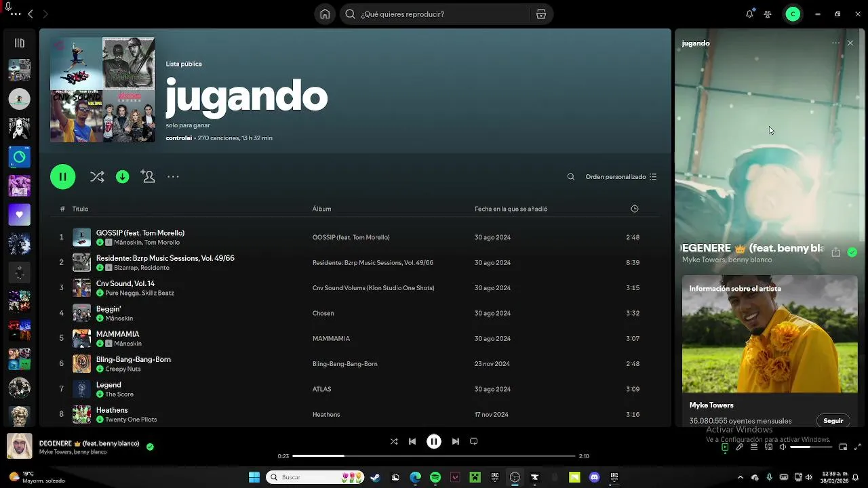
Task: Close the Now Playing panel
Action: (850, 43)
